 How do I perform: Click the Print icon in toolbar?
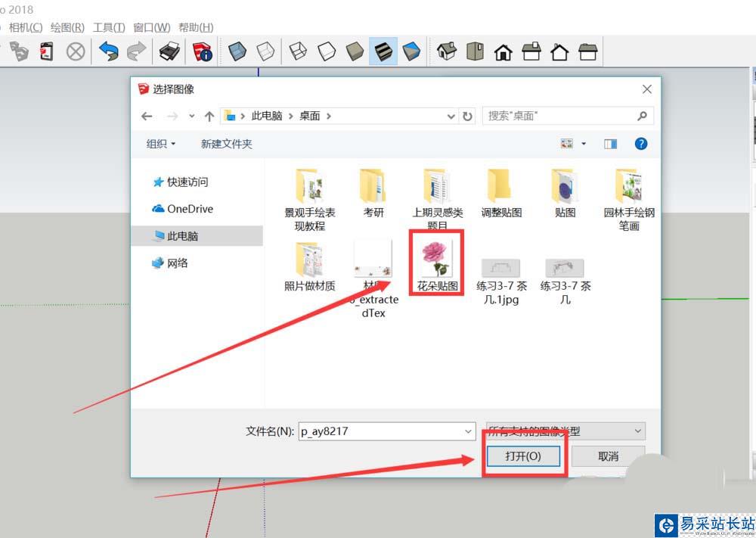(x=169, y=51)
